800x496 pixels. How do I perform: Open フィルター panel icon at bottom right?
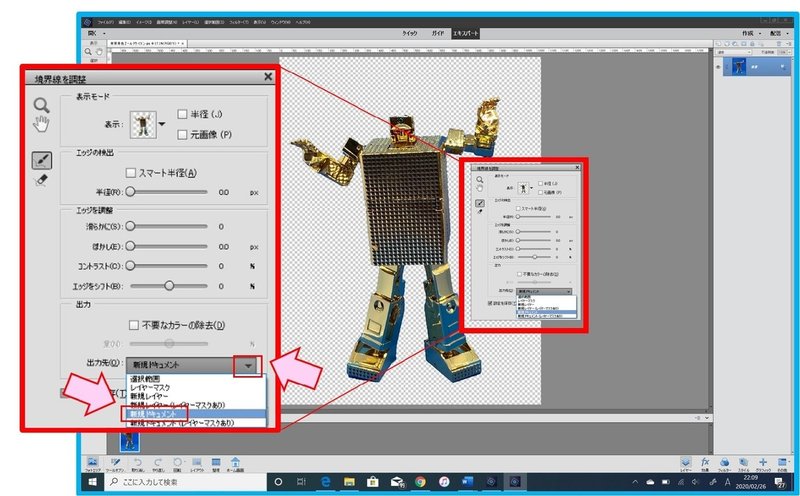click(x=724, y=463)
